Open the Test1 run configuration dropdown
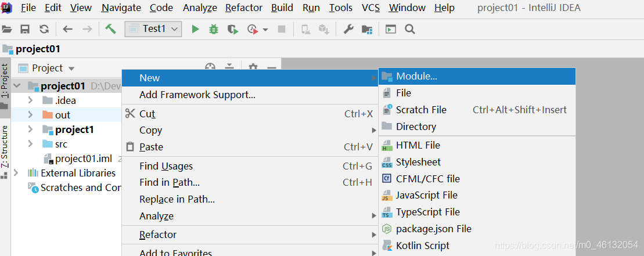This screenshot has height=256, width=644. point(153,28)
